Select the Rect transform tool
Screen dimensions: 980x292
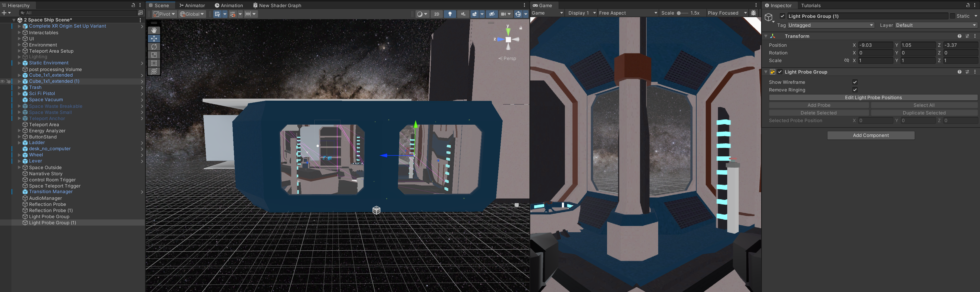154,63
